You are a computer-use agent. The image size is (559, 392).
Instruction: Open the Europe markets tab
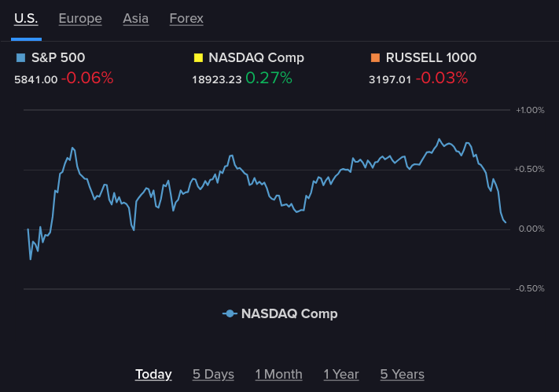pos(80,19)
